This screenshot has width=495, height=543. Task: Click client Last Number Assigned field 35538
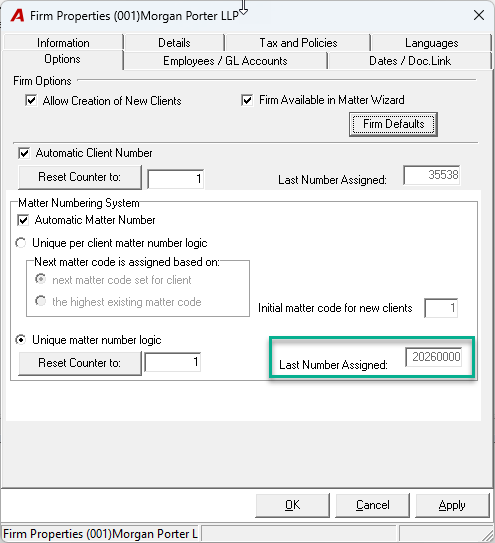click(x=432, y=175)
